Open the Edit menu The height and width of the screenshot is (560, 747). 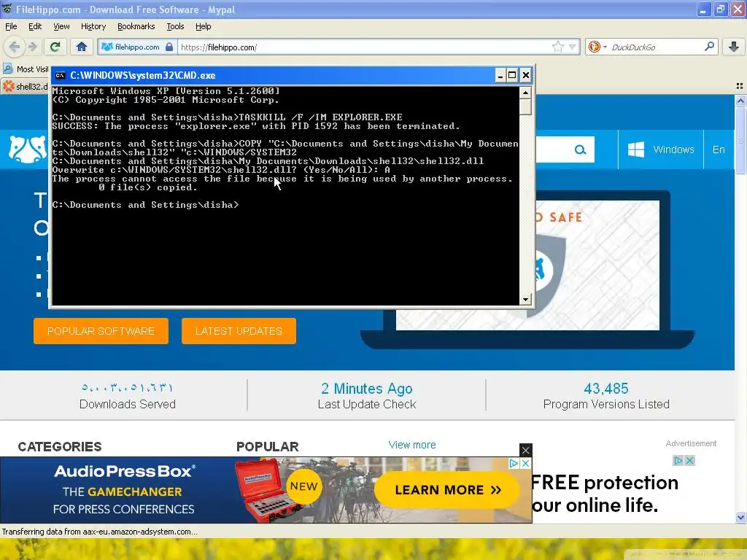pyautogui.click(x=35, y=26)
